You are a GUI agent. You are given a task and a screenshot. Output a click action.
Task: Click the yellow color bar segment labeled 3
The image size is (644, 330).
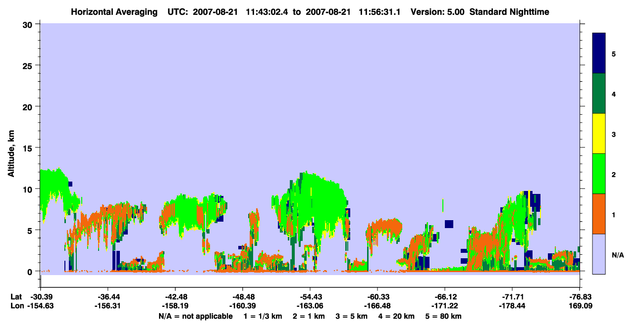(x=599, y=134)
